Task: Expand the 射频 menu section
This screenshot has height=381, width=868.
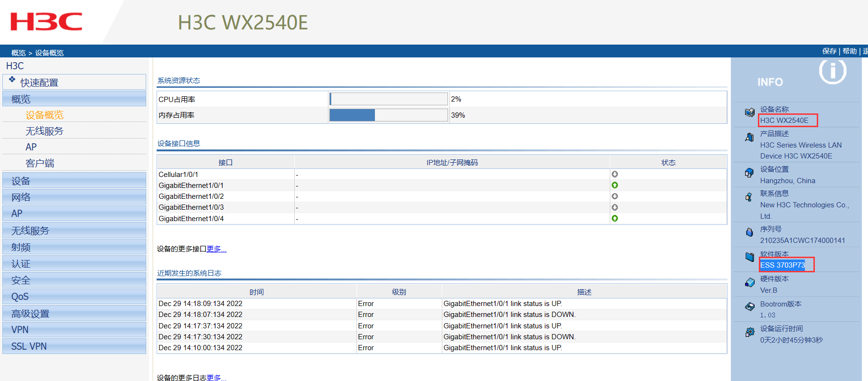Action: (x=74, y=247)
